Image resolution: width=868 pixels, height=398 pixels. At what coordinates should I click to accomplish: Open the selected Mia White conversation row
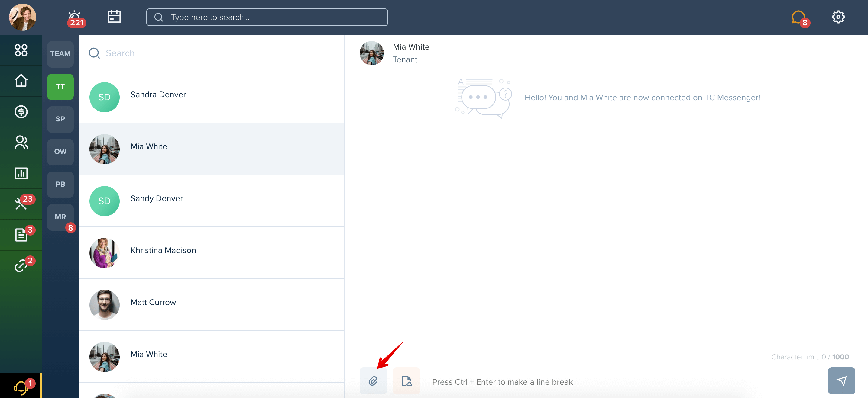[211, 149]
